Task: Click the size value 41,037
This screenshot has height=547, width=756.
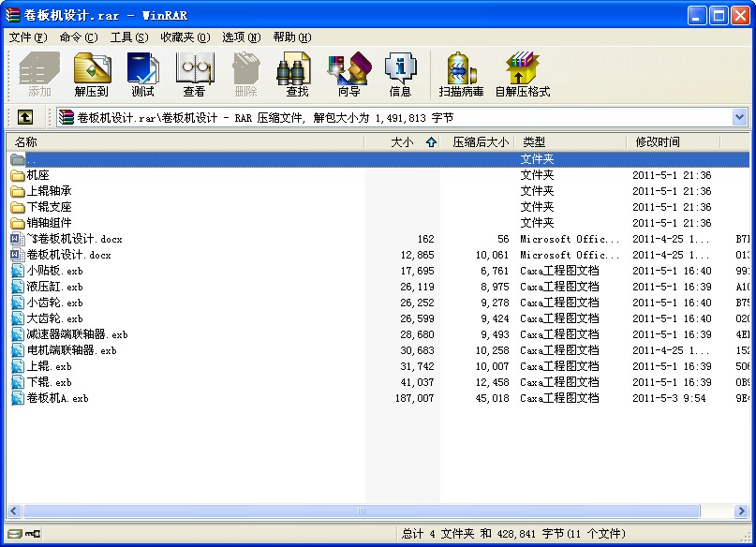Action: [x=418, y=382]
